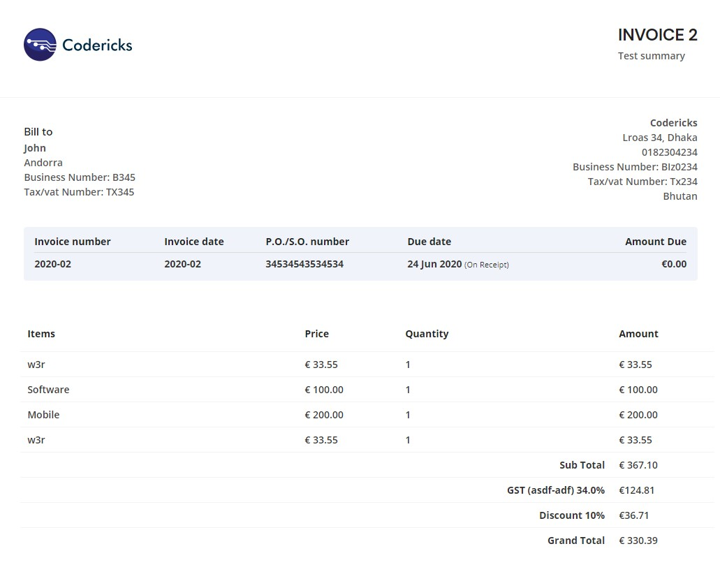Click the due date 24 Jun 2020

[434, 264]
